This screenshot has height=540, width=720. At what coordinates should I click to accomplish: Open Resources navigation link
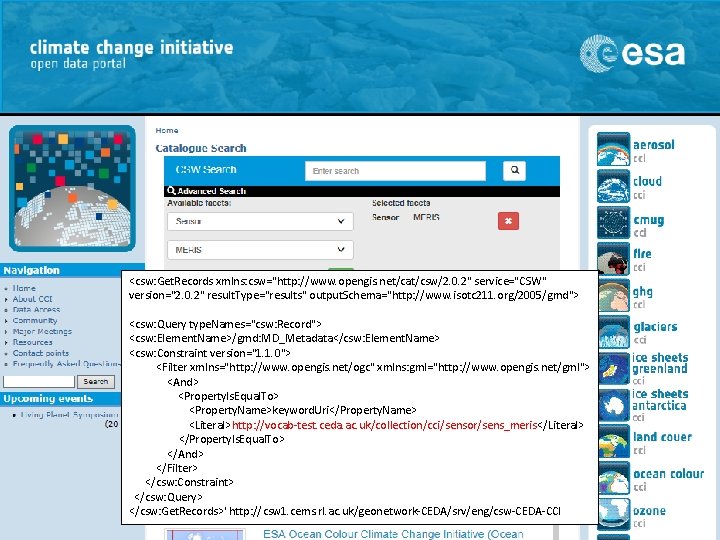click(x=32, y=342)
